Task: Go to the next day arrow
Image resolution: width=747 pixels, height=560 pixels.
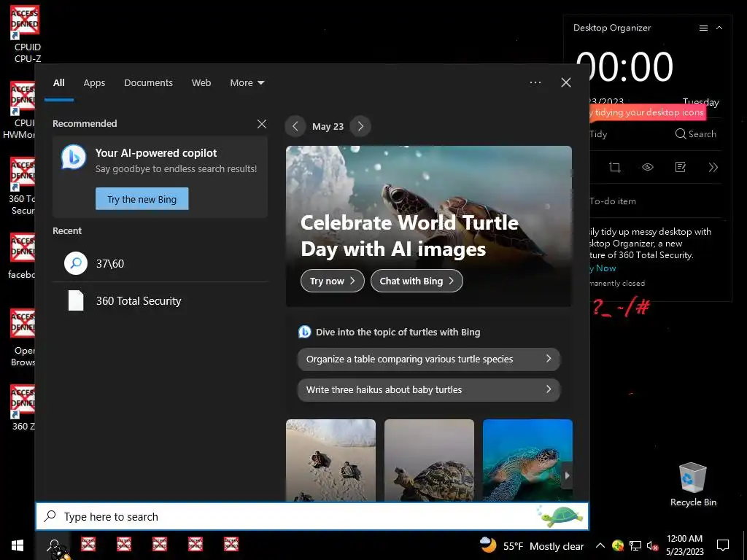Action: click(x=360, y=126)
